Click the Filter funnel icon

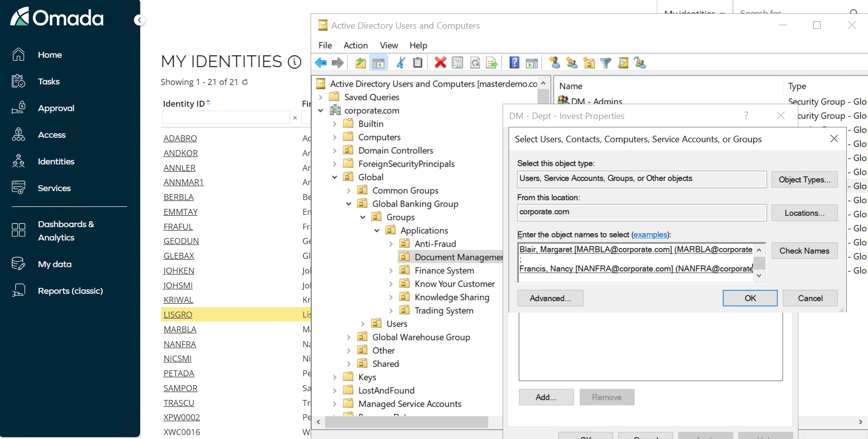click(606, 63)
